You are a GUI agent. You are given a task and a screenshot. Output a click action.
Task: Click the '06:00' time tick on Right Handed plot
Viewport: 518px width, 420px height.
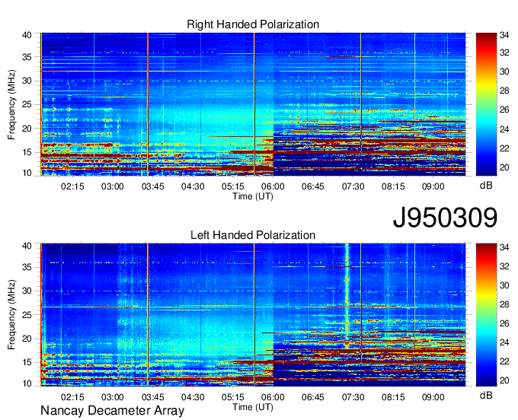click(273, 186)
